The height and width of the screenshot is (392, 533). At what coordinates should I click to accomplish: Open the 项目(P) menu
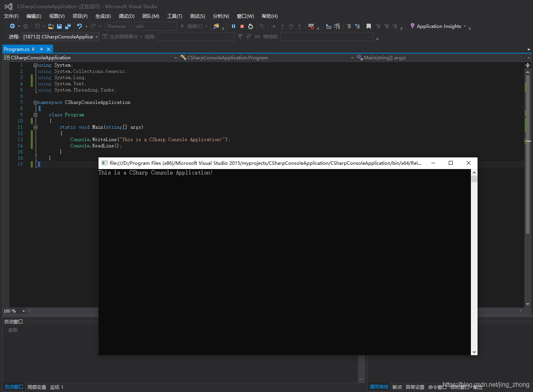coord(80,16)
